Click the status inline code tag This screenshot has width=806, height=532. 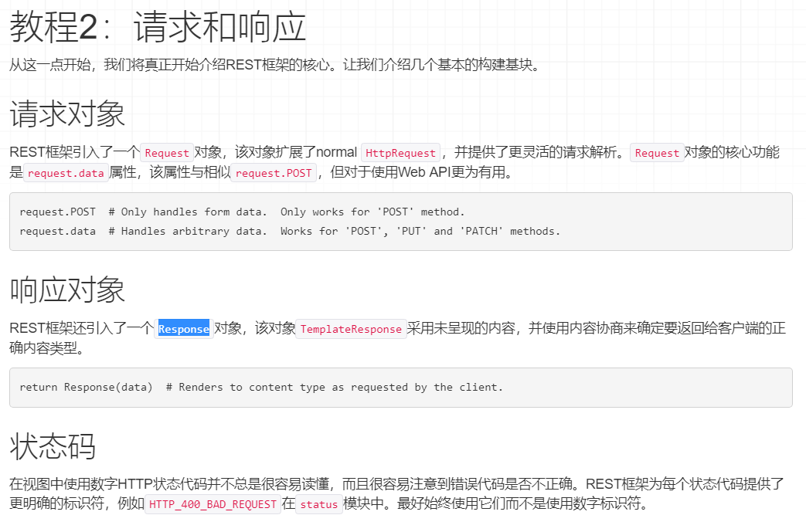[x=318, y=504]
